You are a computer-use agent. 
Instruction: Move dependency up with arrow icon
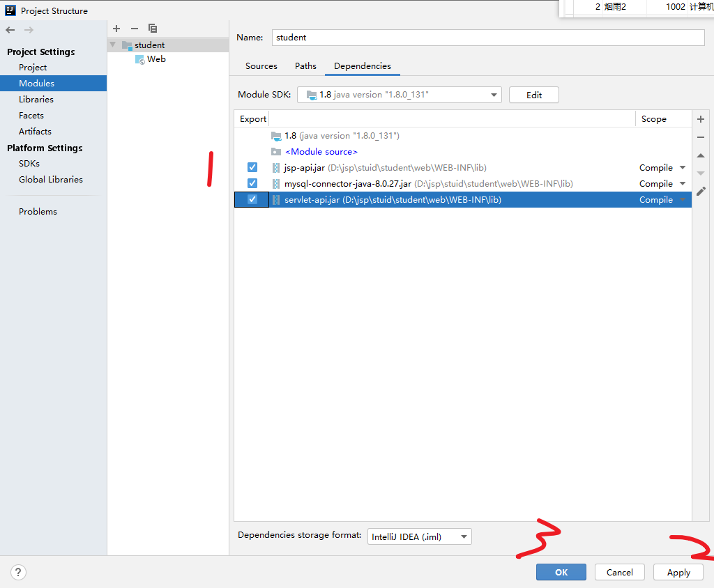point(701,155)
